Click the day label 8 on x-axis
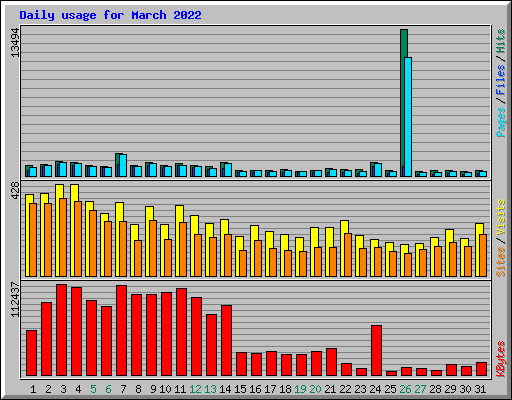This screenshot has height=400, width=512. 138,389
